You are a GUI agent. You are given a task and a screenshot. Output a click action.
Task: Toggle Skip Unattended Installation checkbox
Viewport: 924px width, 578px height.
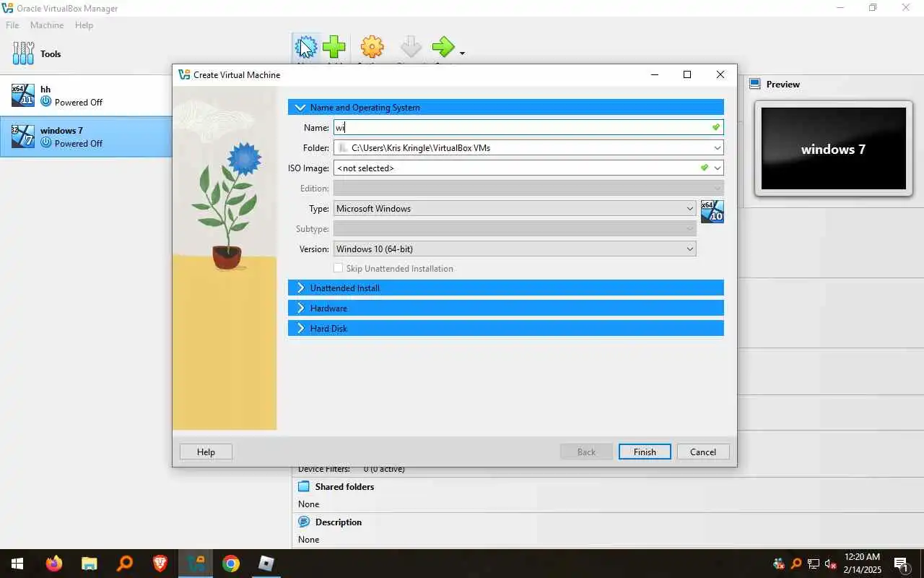pos(338,268)
